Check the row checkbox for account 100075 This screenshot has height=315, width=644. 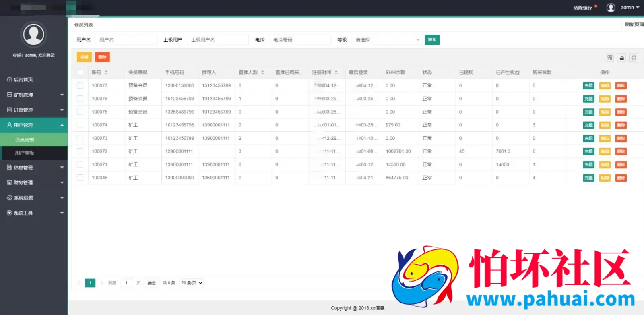point(80,112)
